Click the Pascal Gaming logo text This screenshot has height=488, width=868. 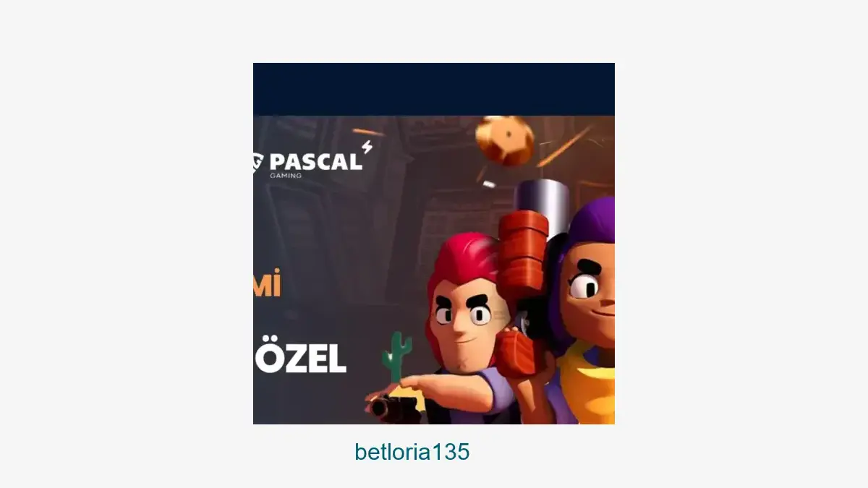point(315,161)
